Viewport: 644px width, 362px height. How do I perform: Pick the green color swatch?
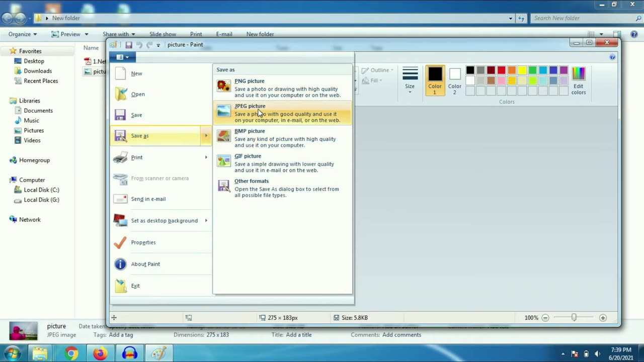tap(532, 70)
